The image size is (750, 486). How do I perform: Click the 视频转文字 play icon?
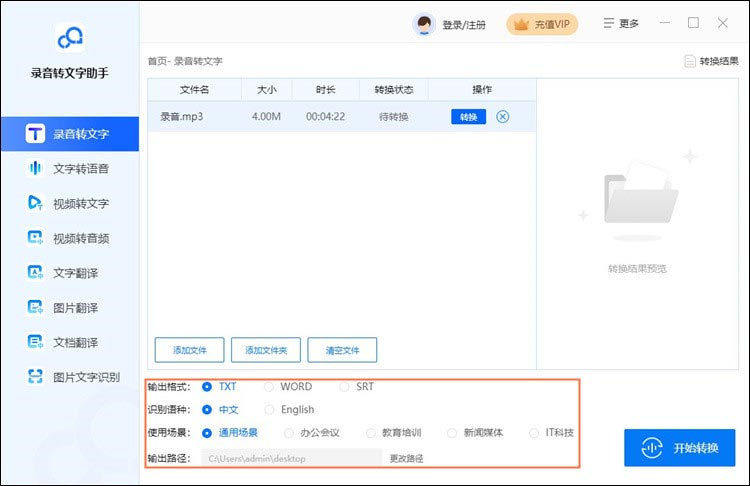coord(35,203)
